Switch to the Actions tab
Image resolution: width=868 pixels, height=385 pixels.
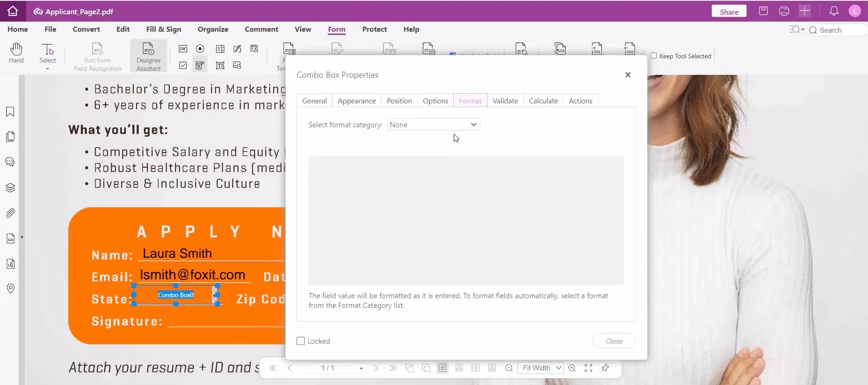581,101
